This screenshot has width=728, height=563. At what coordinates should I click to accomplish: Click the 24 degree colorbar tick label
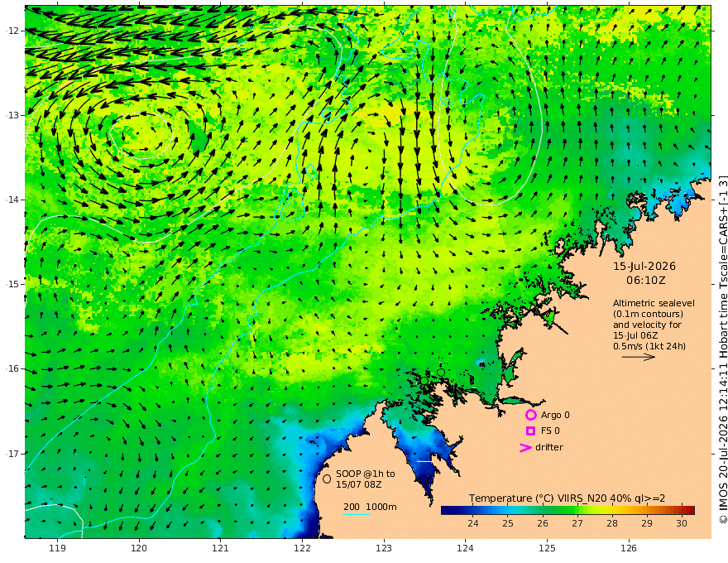(473, 523)
